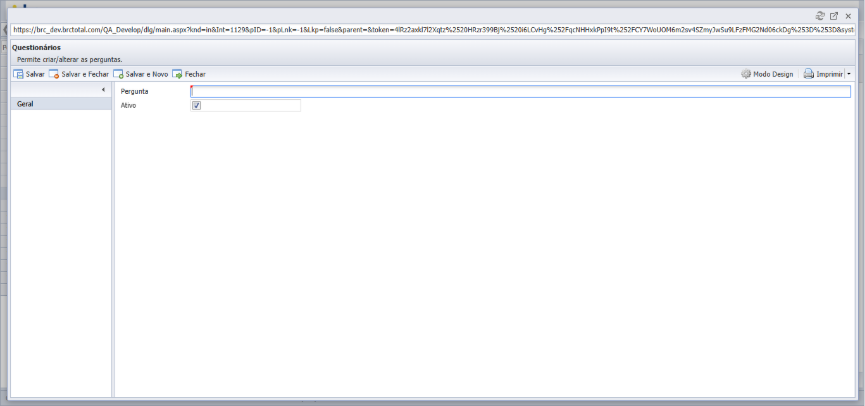The width and height of the screenshot is (865, 406).
Task: Collapse the left sidebar panel arrow
Action: (x=103, y=90)
